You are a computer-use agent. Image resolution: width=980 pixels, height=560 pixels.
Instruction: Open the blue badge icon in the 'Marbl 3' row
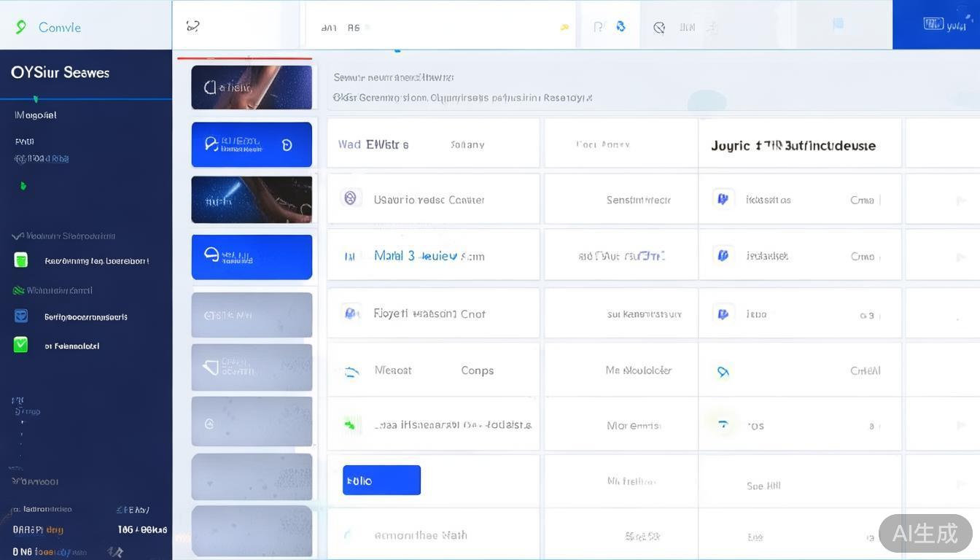coord(723,255)
